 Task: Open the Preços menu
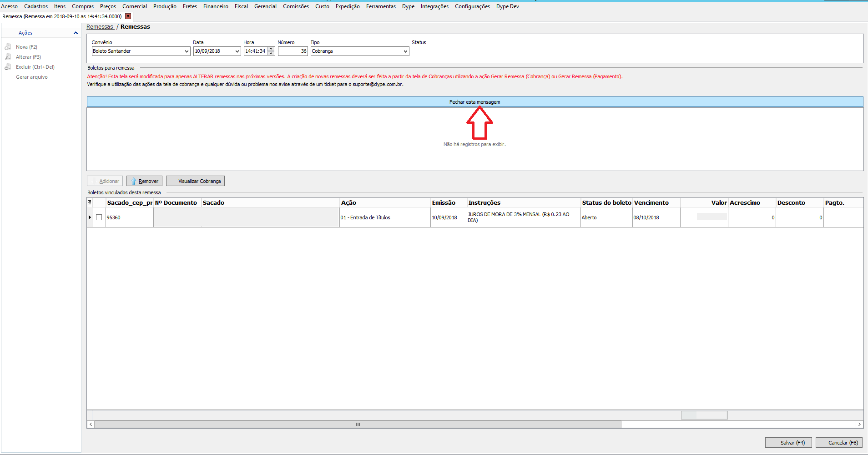(108, 6)
